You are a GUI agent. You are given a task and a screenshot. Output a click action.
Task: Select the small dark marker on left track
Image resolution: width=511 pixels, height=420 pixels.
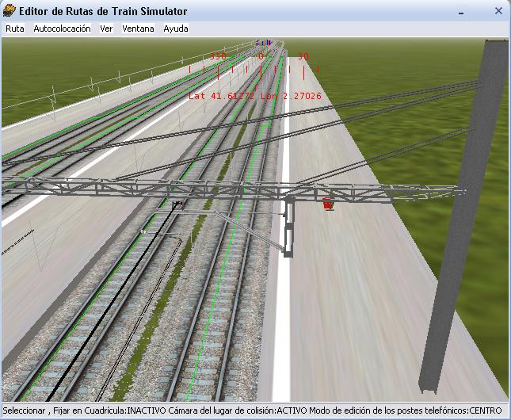pyautogui.click(x=177, y=204)
